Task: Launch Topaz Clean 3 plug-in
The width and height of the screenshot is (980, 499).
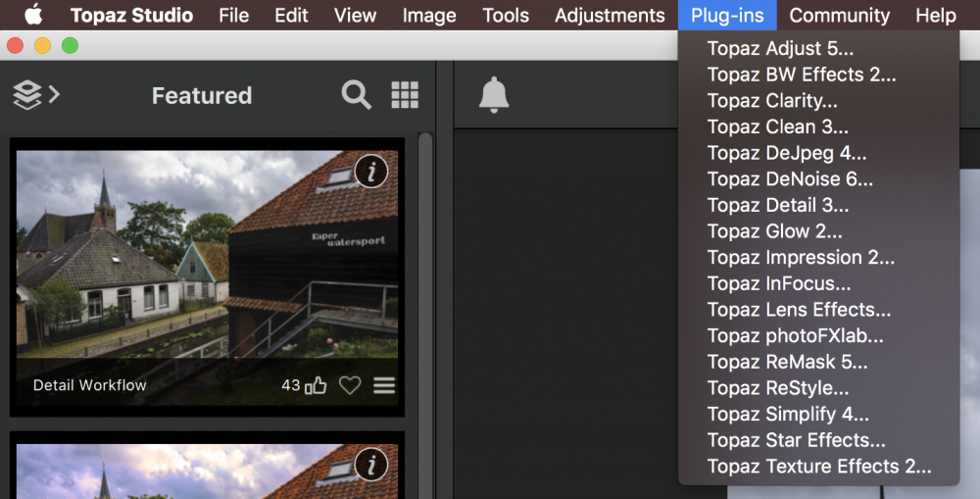Action: 818,126
